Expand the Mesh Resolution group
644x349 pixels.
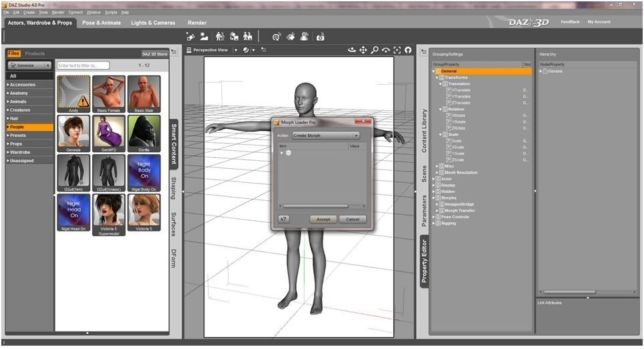pos(437,173)
